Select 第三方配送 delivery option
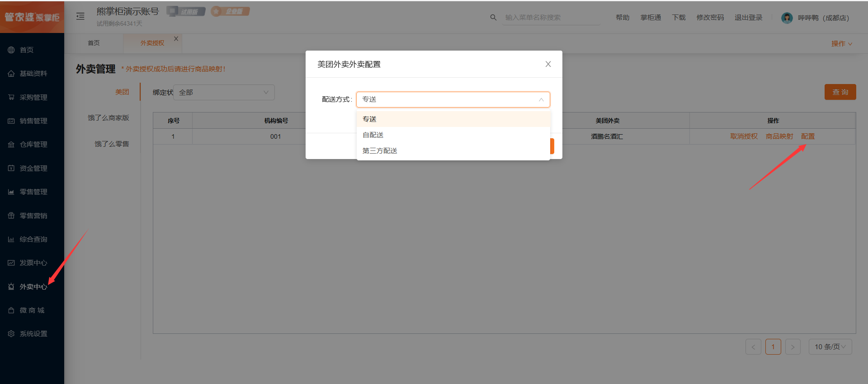Image resolution: width=868 pixels, height=384 pixels. click(453, 150)
